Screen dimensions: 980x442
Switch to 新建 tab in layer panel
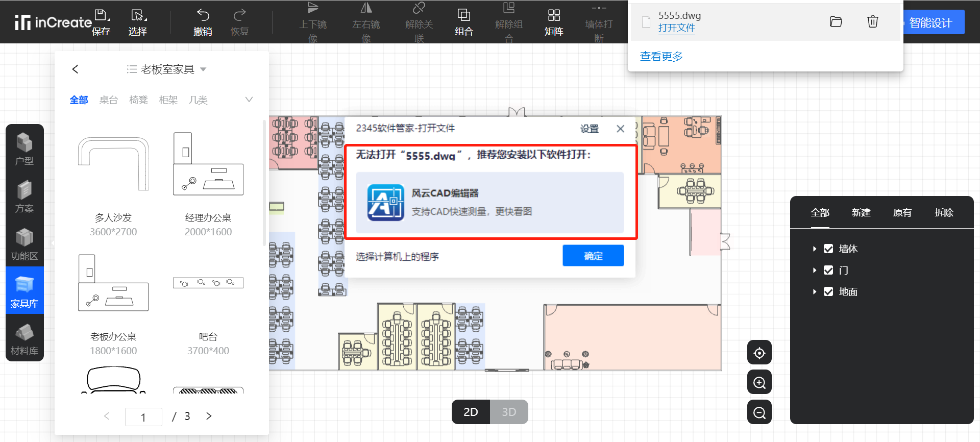[x=861, y=212]
